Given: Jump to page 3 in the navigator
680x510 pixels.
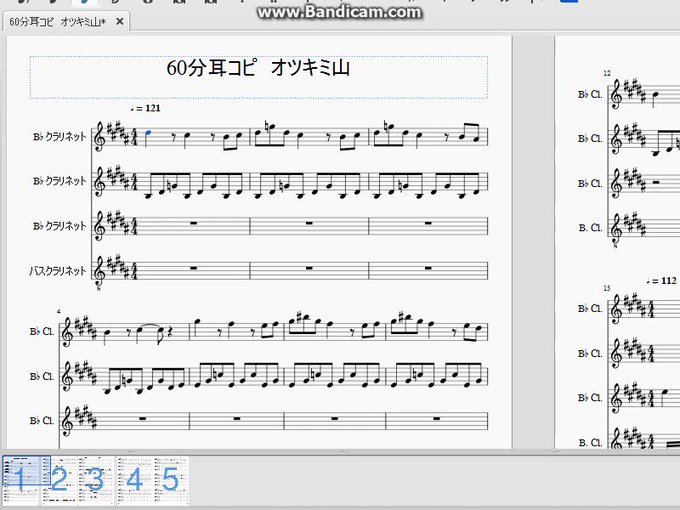Looking at the screenshot, I should 96,480.
